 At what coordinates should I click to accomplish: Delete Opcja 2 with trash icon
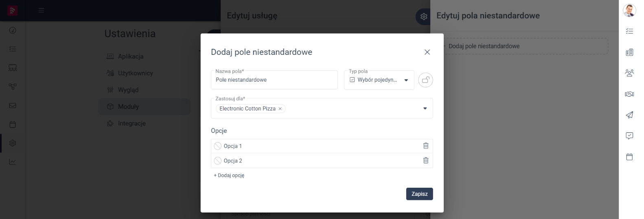426,160
